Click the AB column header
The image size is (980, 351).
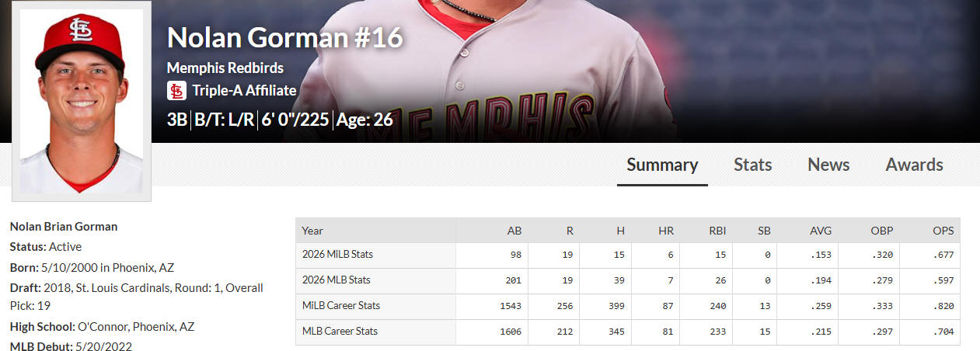[514, 231]
